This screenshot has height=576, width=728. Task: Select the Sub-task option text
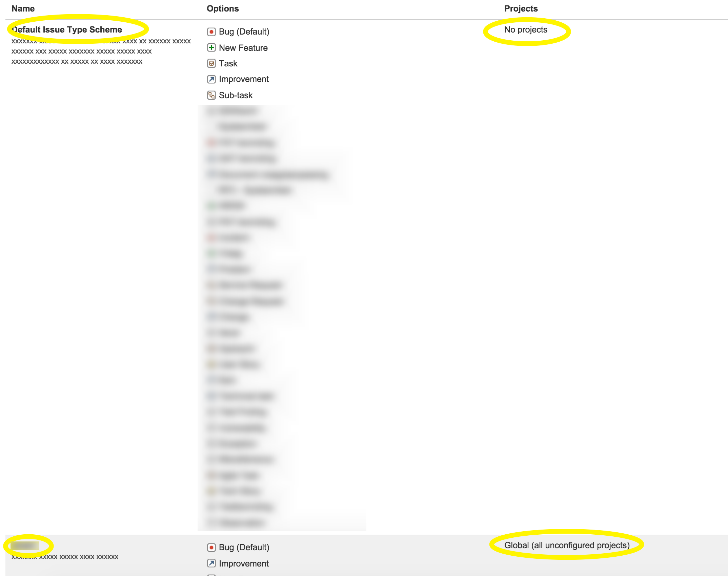[x=236, y=95]
